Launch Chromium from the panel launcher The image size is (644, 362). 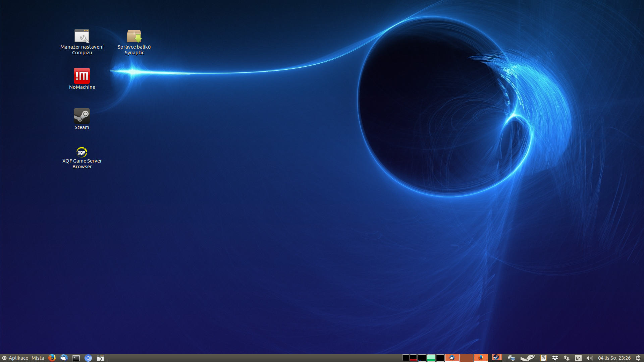coord(88,358)
